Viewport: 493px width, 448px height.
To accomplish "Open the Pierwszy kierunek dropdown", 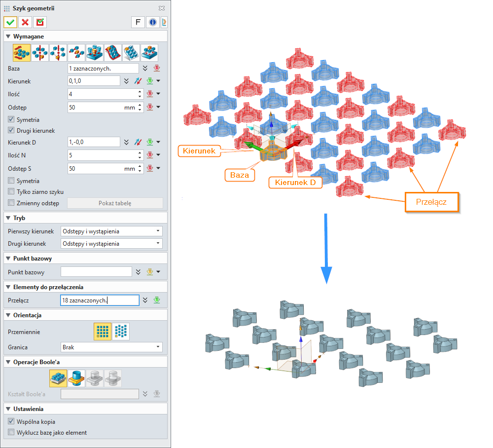I will point(111,231).
